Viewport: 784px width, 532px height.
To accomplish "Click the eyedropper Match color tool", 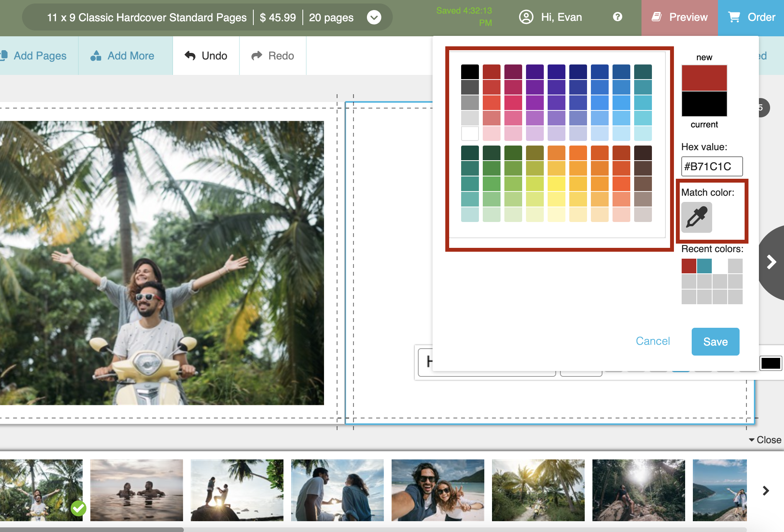I will tap(696, 217).
